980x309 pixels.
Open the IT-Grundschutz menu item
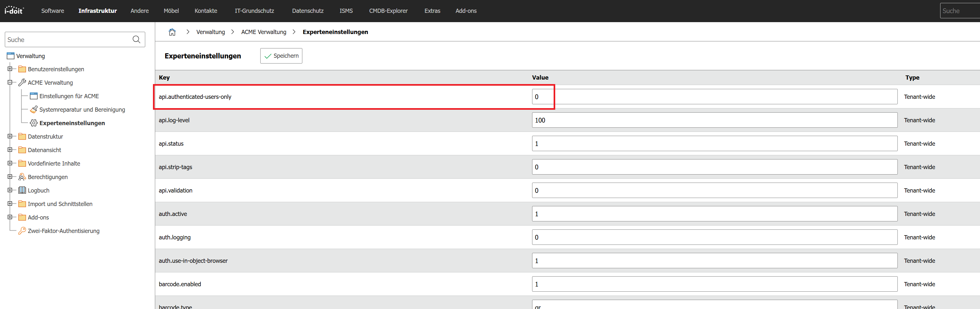click(254, 11)
